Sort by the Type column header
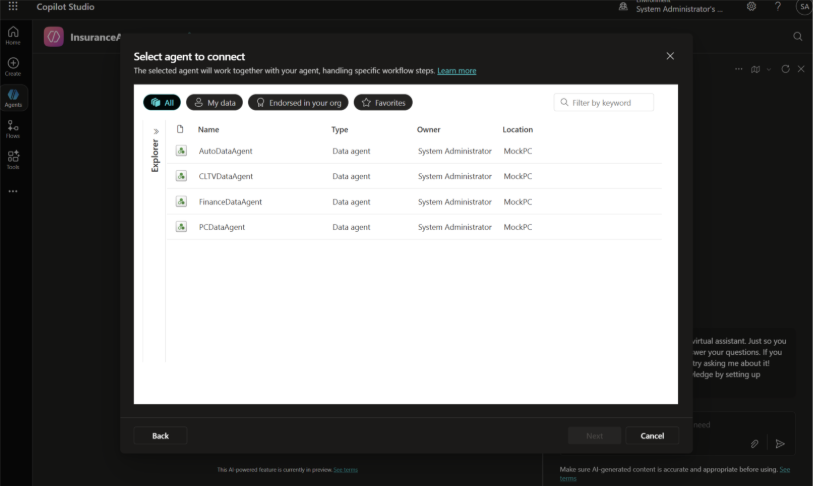Screen dimensions: 813x486 [340, 130]
